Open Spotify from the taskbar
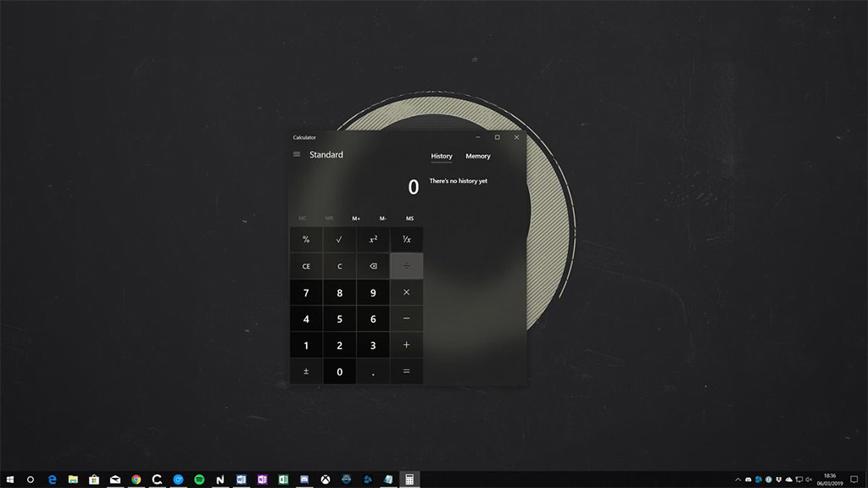Screen dimensions: 868x488 (199, 479)
